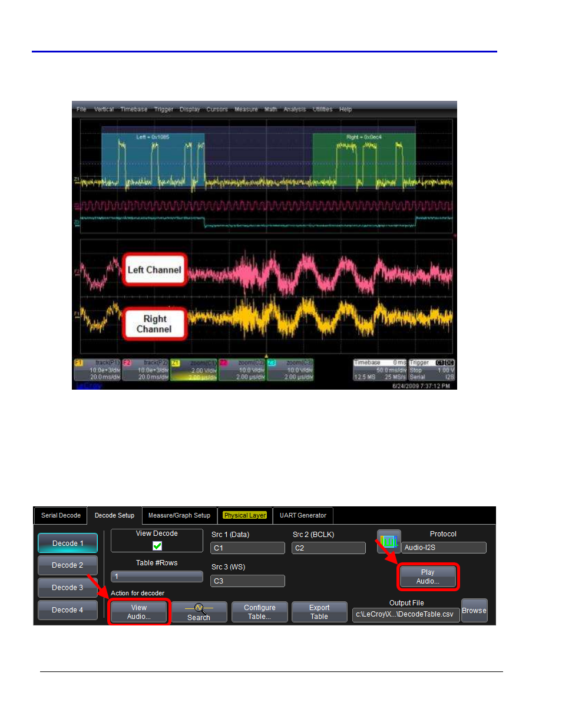Image resolution: width=562 pixels, height=728 pixels.
Task: Select the Decode 3 button
Action: click(68, 588)
